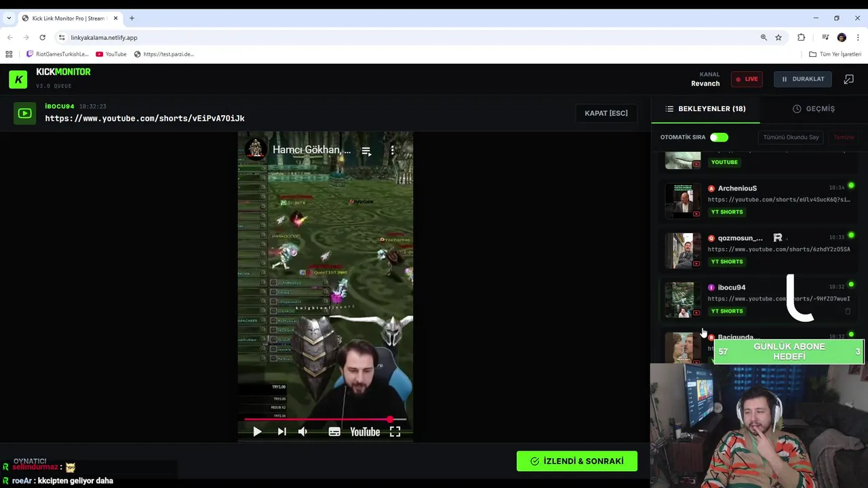Click İzlendi & Sonraki button

click(x=577, y=462)
